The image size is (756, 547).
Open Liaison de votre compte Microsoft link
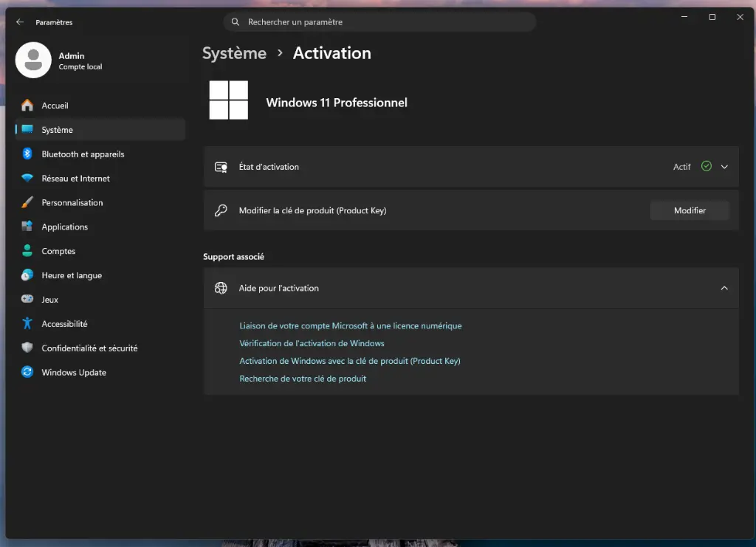point(351,326)
